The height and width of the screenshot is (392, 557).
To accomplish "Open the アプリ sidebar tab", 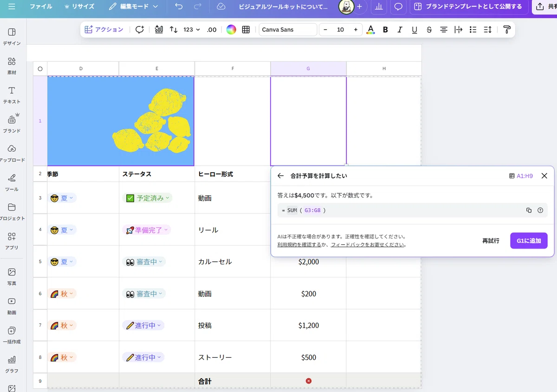I will 12,241.
